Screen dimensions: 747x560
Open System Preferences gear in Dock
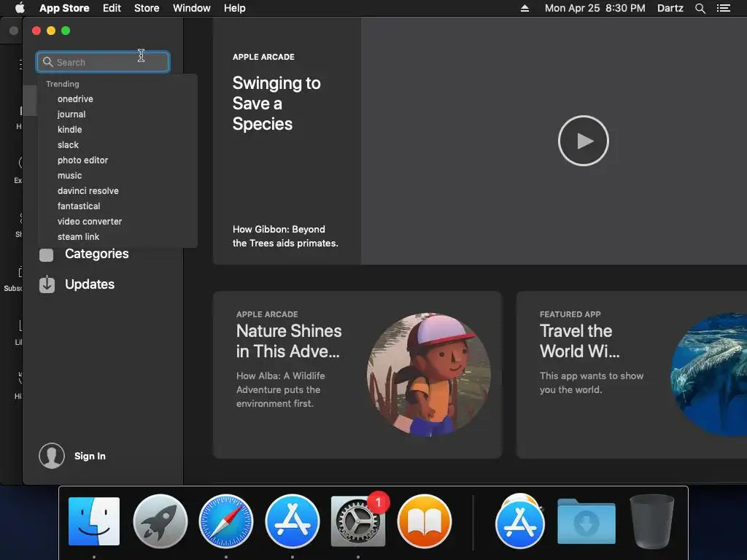coord(357,521)
